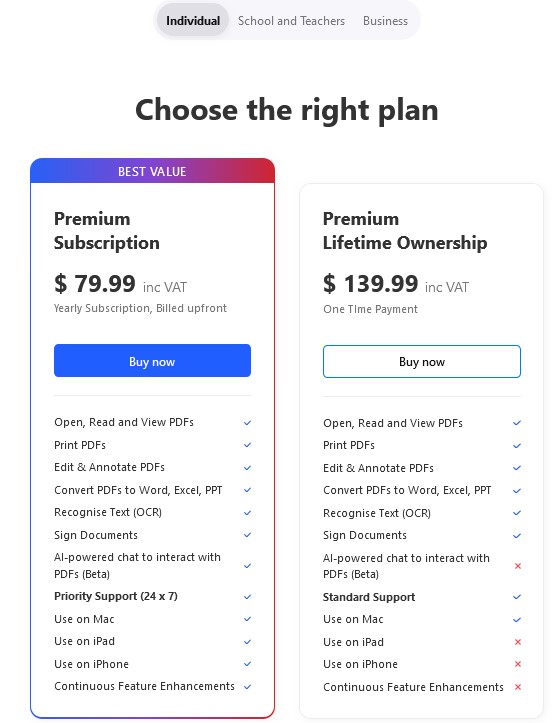Click checkmark next to Priority Support (24 x 7)
Image resolution: width=552 pixels, height=723 pixels.
[x=247, y=597]
